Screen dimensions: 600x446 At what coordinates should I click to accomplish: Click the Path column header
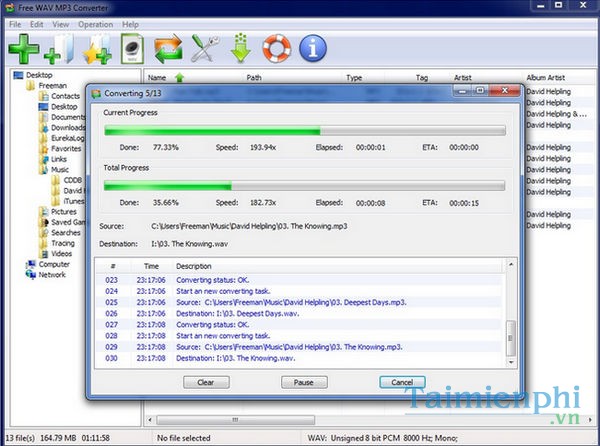(254, 78)
